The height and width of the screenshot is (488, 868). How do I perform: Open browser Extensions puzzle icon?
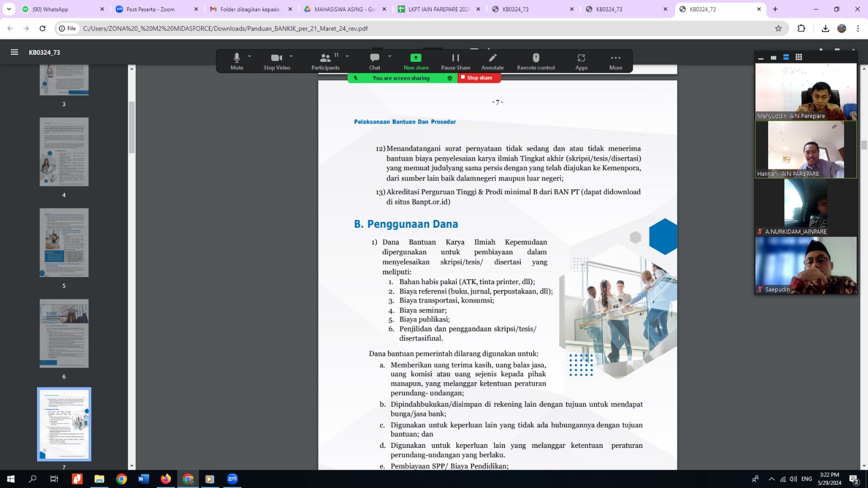[801, 28]
